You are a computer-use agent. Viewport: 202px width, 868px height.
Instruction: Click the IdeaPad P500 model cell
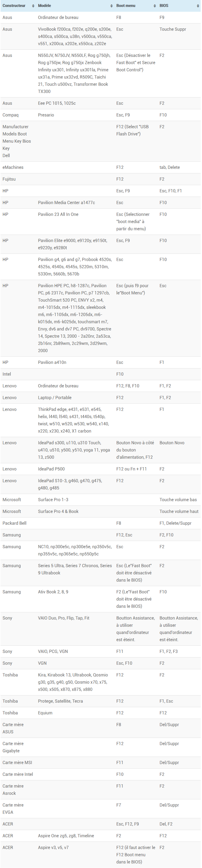click(51, 469)
